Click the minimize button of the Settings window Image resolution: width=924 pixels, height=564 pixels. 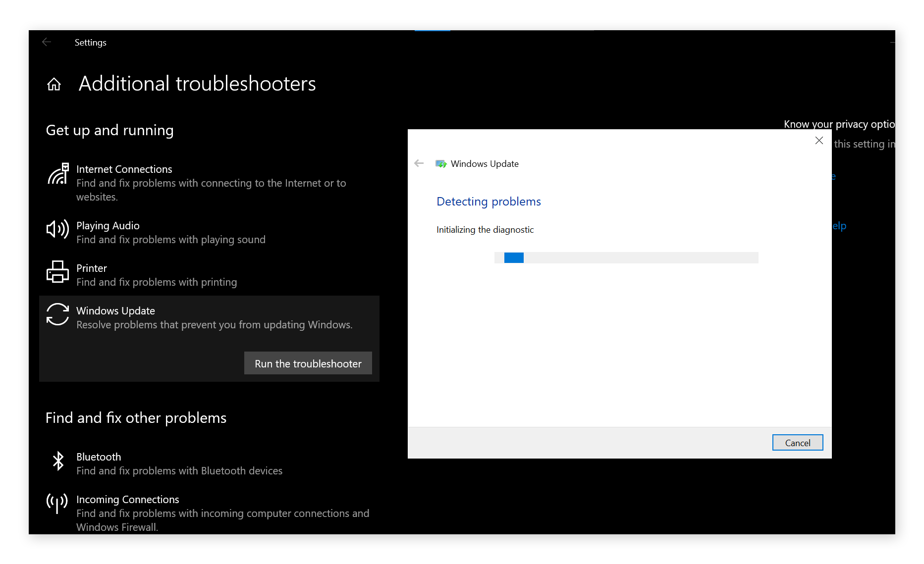click(x=893, y=42)
